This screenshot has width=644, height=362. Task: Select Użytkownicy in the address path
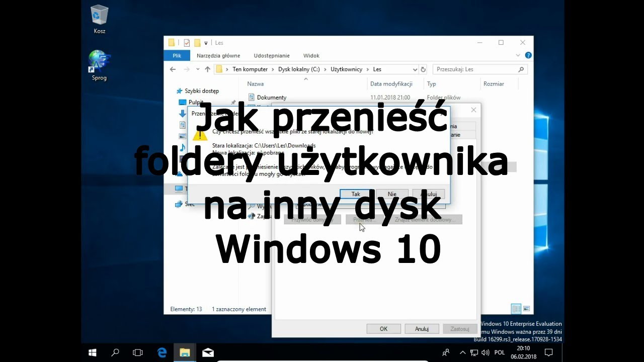[x=346, y=69]
